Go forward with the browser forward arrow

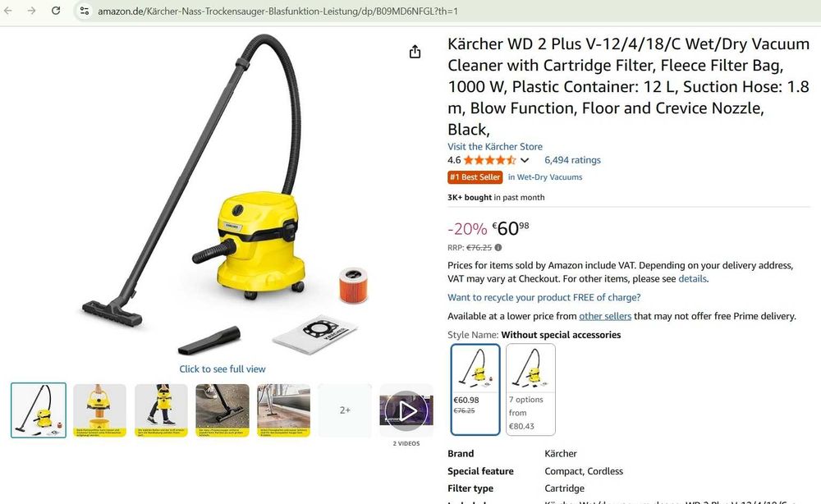click(31, 11)
